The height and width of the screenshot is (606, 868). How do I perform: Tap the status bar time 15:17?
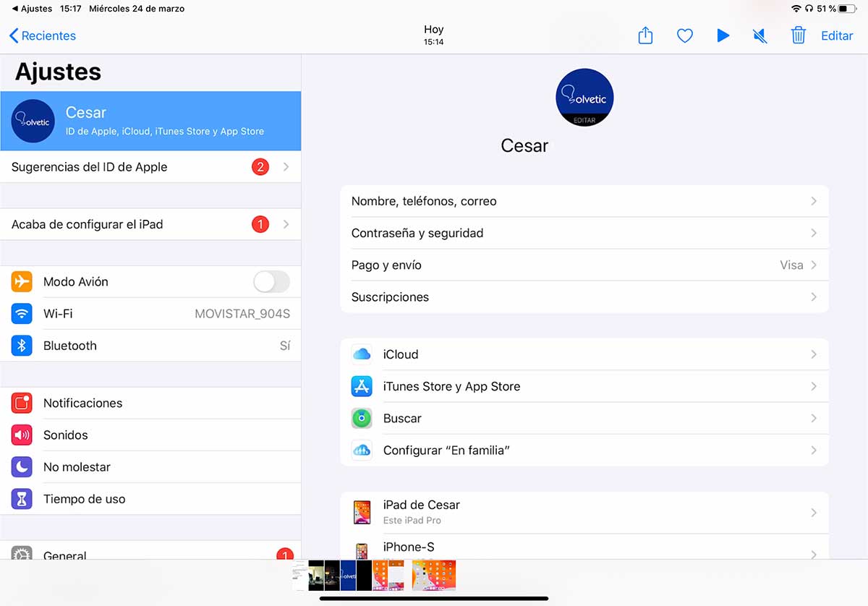[x=70, y=9]
